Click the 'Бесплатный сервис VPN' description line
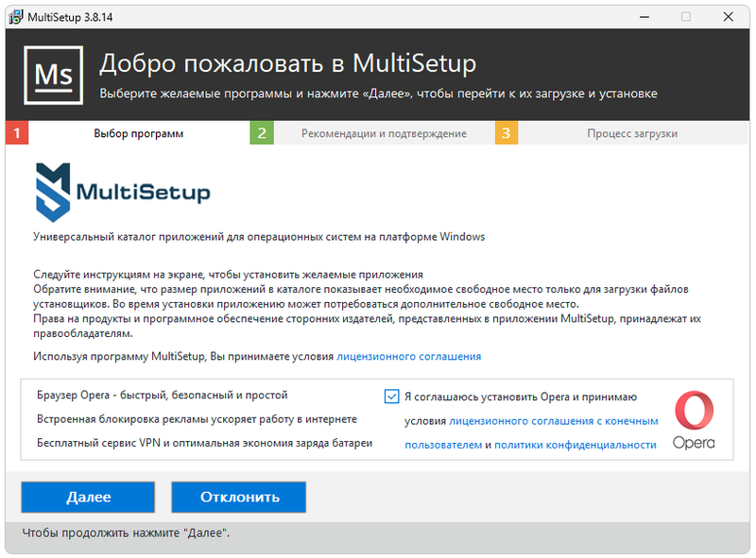The image size is (756, 558). [x=204, y=443]
